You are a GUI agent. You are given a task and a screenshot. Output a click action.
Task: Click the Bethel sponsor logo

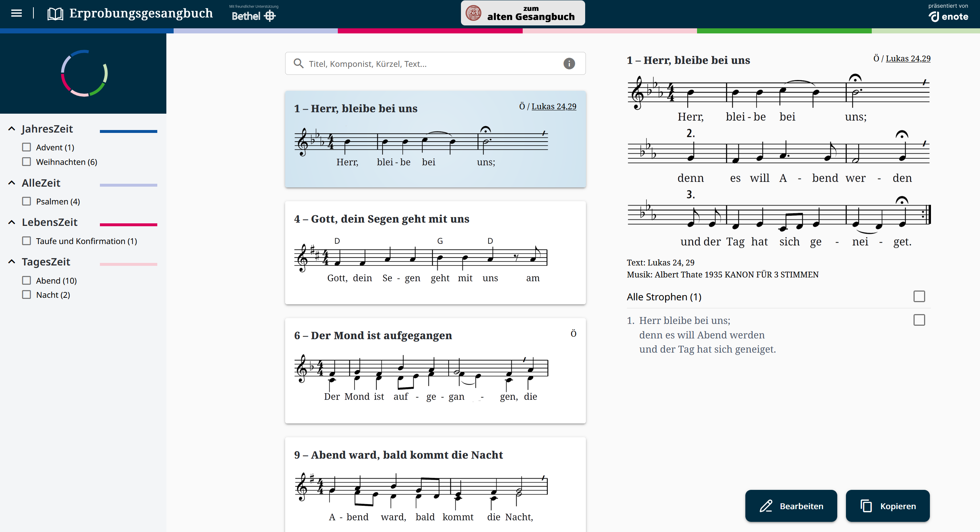pos(254,16)
